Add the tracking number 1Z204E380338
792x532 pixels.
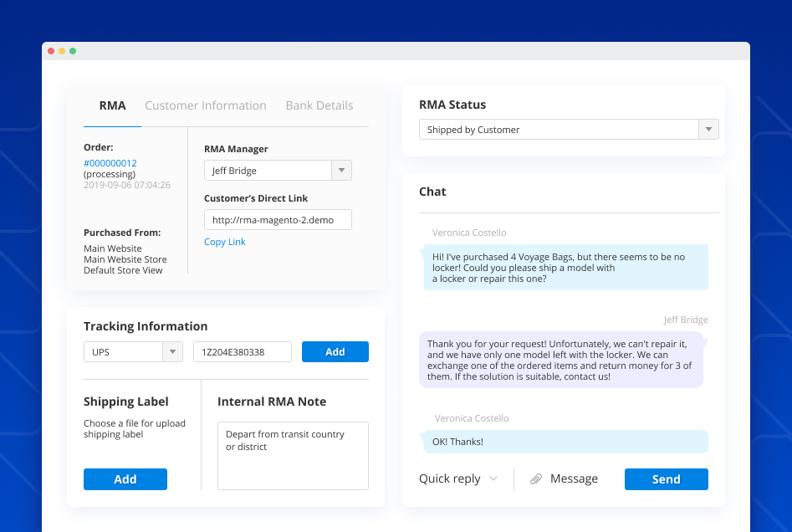click(335, 351)
